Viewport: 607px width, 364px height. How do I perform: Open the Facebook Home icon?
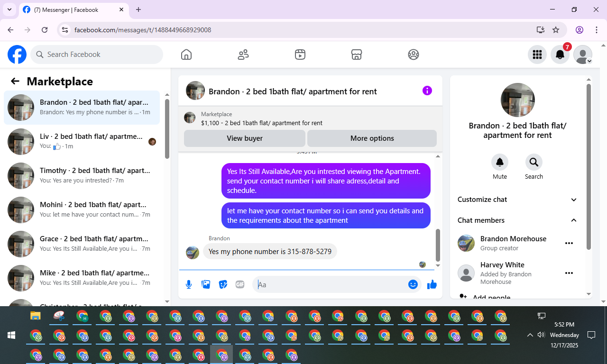[186, 55]
